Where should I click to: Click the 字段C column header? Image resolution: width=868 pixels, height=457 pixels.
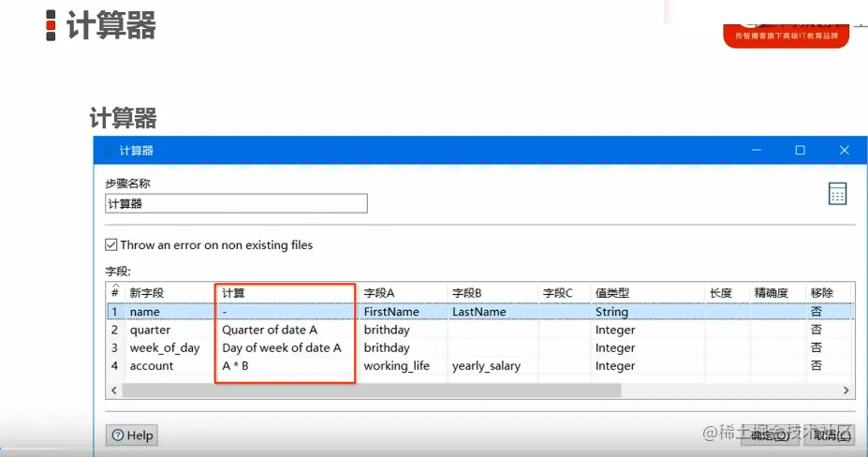click(x=557, y=293)
